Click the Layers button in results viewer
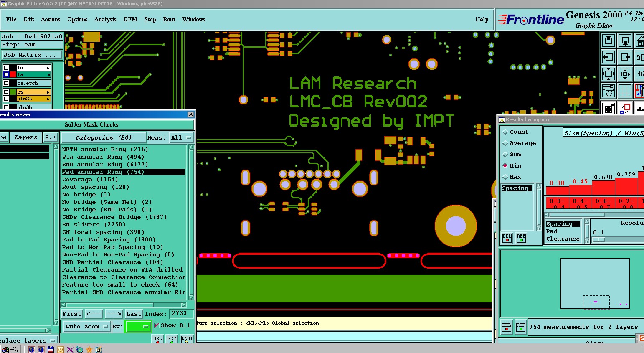This screenshot has height=353, width=644. 26,137
